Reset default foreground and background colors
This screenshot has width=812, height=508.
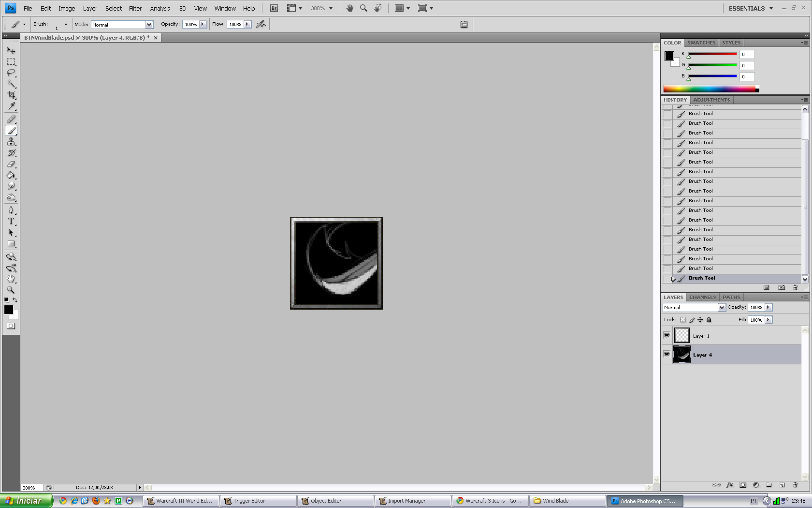6,300
